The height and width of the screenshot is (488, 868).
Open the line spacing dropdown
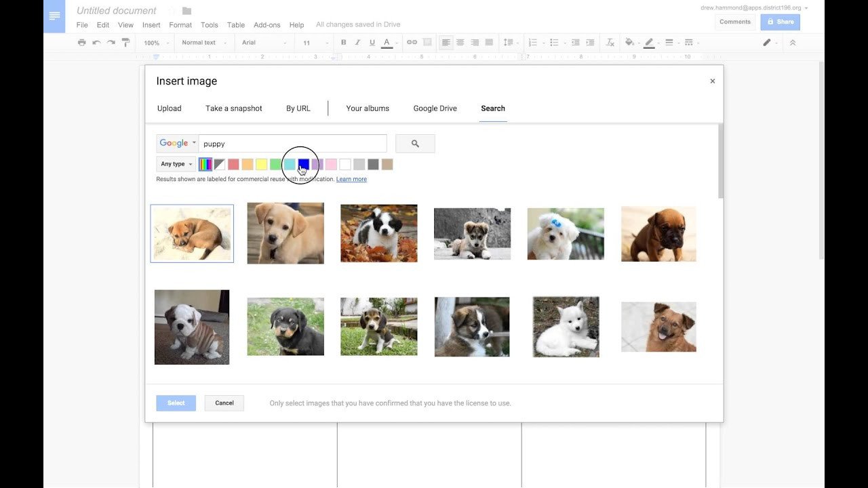point(511,43)
